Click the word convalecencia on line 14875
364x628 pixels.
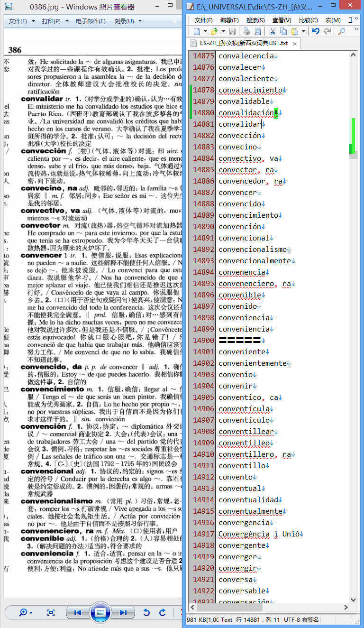pos(246,55)
